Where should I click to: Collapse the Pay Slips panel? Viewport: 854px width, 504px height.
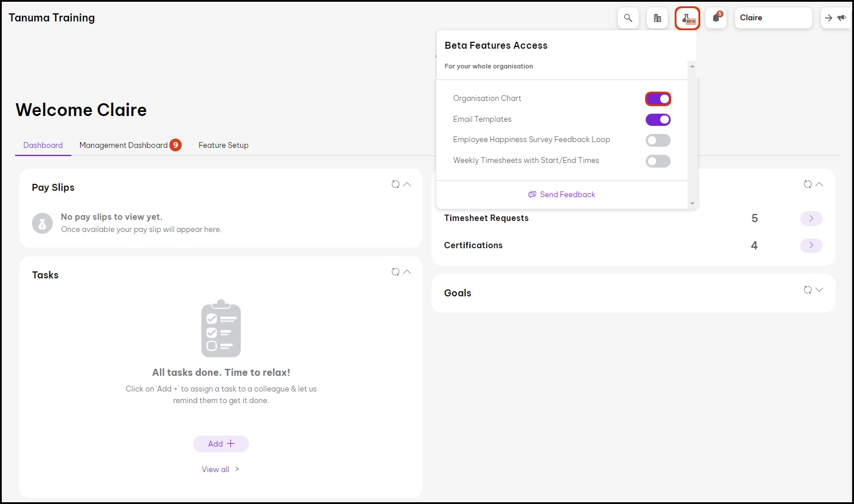(x=407, y=184)
